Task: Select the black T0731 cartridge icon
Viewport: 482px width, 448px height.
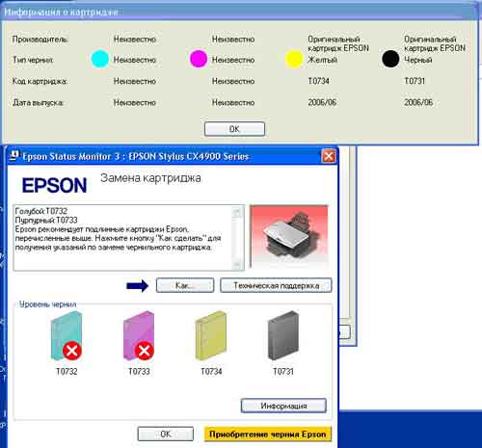Action: pyautogui.click(x=283, y=335)
